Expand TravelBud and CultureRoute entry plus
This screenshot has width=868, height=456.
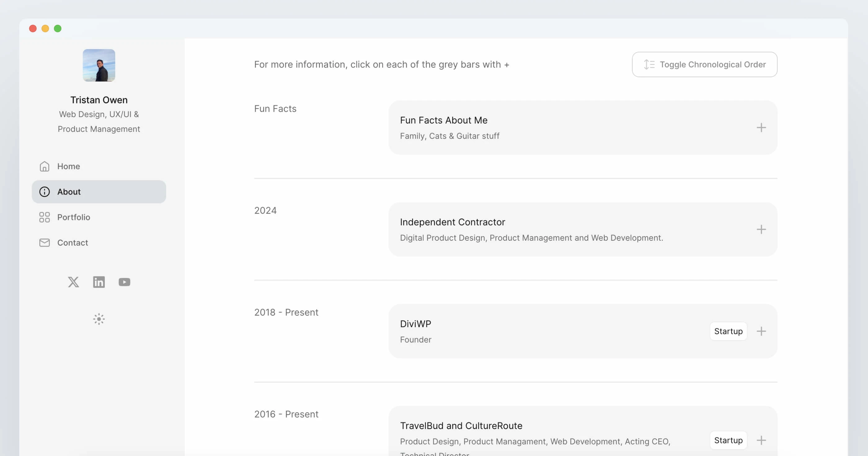point(761,440)
